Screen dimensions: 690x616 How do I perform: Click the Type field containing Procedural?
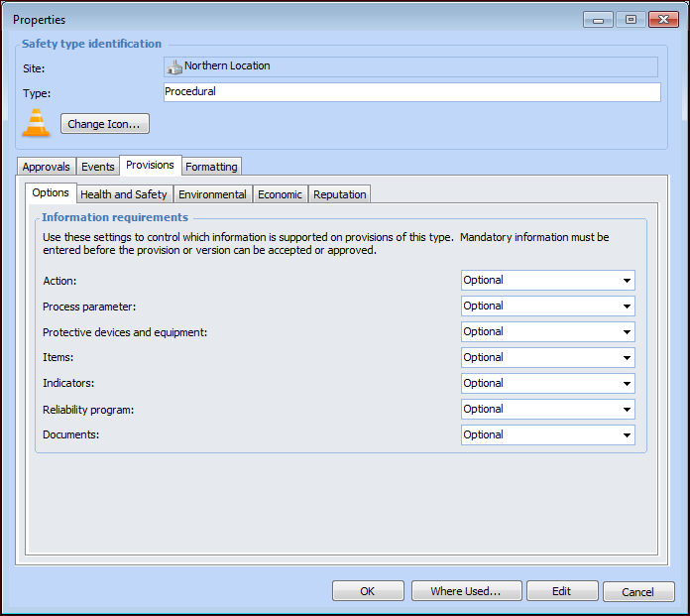click(x=411, y=92)
